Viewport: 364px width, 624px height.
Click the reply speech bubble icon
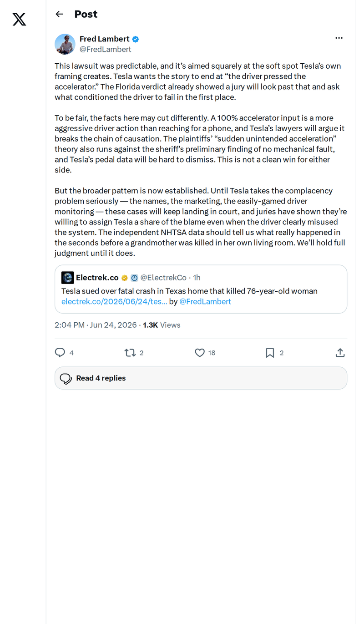(x=60, y=353)
